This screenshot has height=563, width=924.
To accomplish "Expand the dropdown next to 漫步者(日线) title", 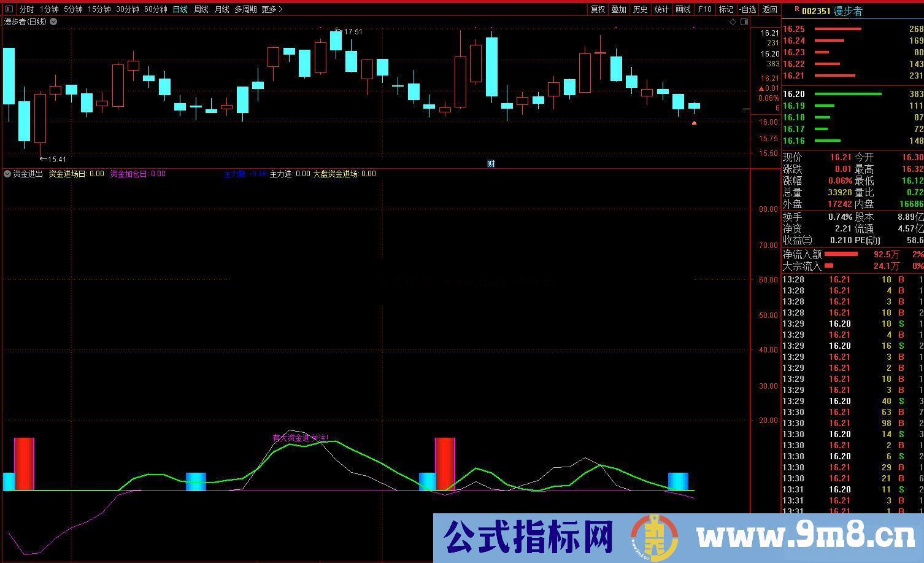I will (x=53, y=21).
